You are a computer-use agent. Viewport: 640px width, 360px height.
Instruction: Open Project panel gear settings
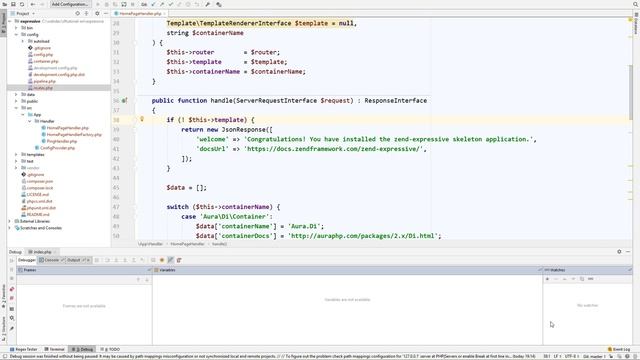coord(97,13)
